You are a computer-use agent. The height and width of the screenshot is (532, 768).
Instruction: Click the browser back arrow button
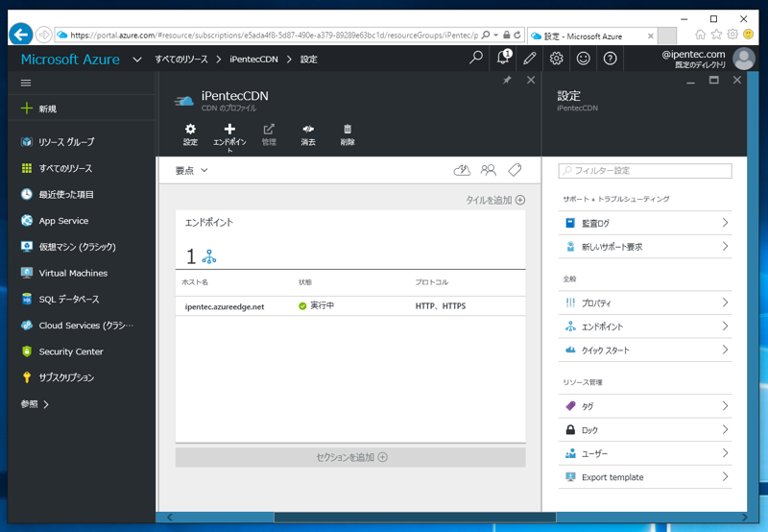[20, 35]
